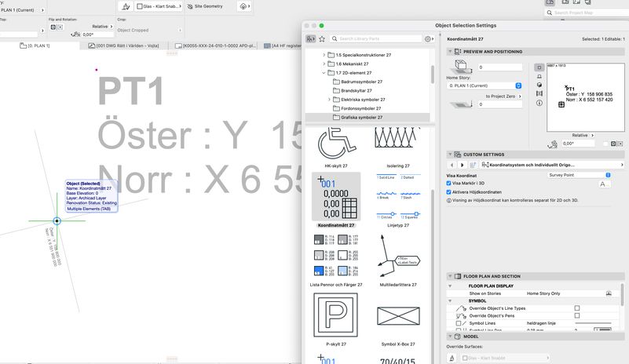Click Override Object's Pens row icon

tap(461, 316)
